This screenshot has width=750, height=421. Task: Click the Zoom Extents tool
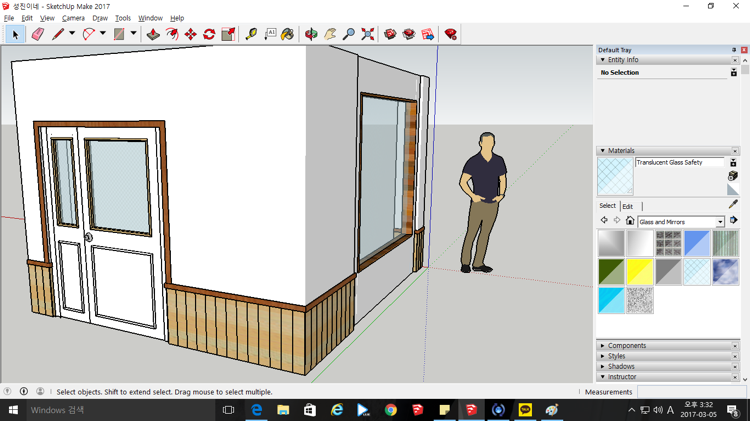coord(368,34)
